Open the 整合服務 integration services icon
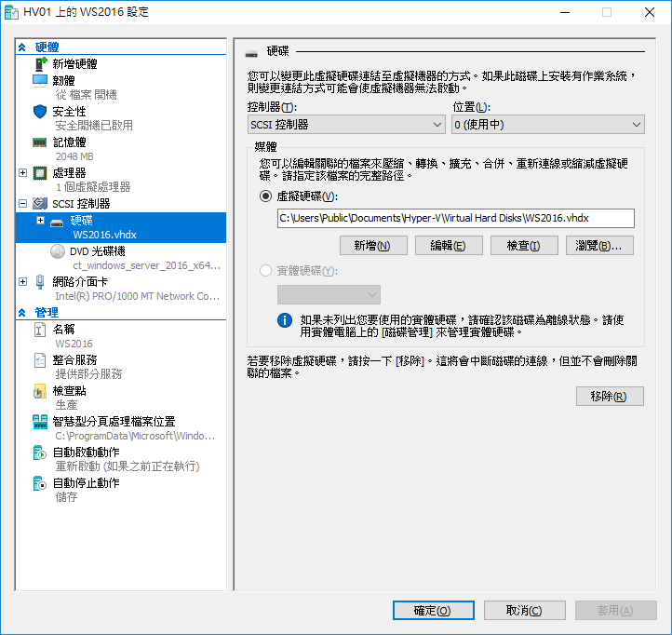This screenshot has height=635, width=672. (40, 360)
